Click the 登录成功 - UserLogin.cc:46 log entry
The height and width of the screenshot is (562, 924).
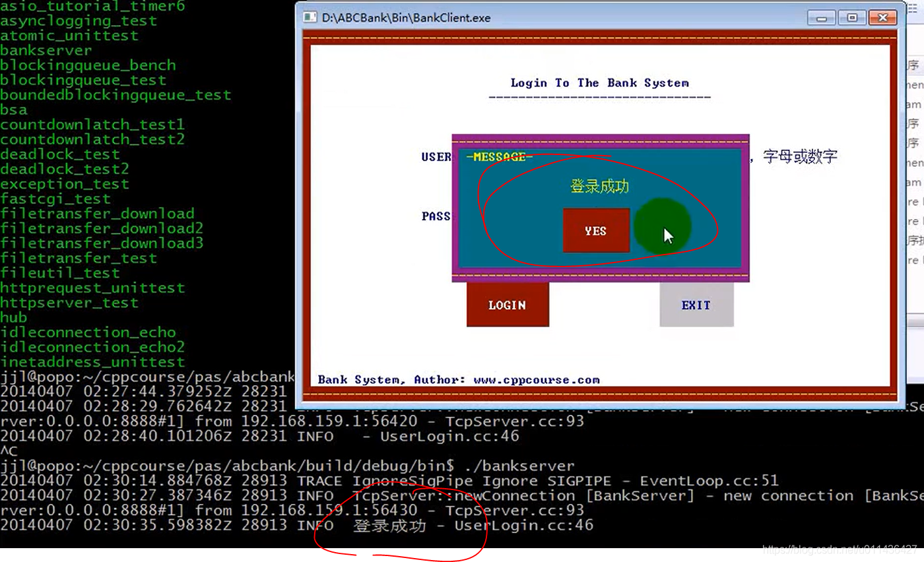click(297, 526)
